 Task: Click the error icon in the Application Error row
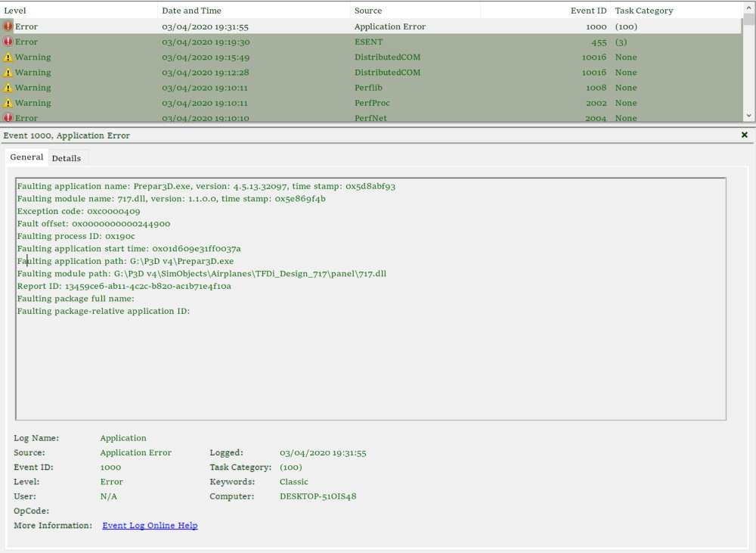8,26
